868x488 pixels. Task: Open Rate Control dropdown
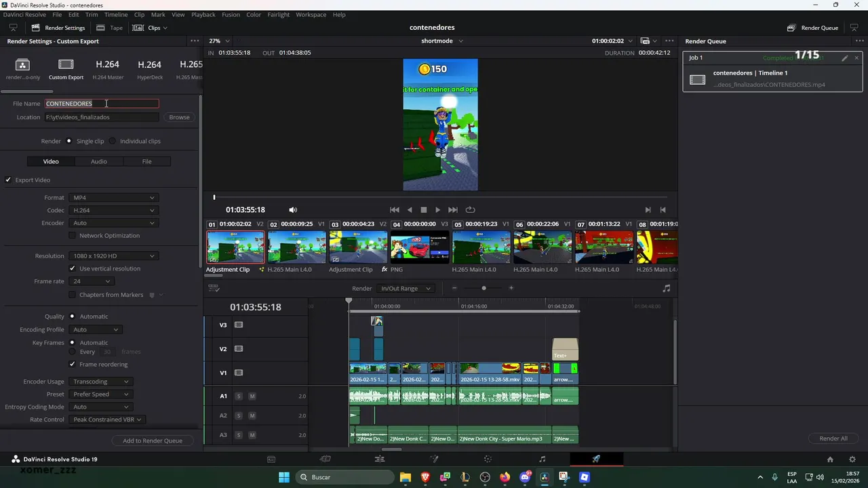pos(106,420)
